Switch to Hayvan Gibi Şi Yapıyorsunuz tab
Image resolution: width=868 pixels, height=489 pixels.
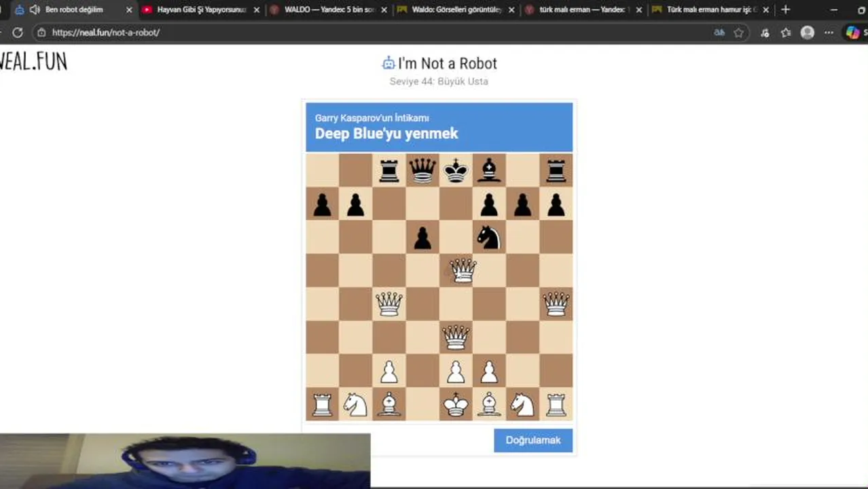pyautogui.click(x=201, y=10)
